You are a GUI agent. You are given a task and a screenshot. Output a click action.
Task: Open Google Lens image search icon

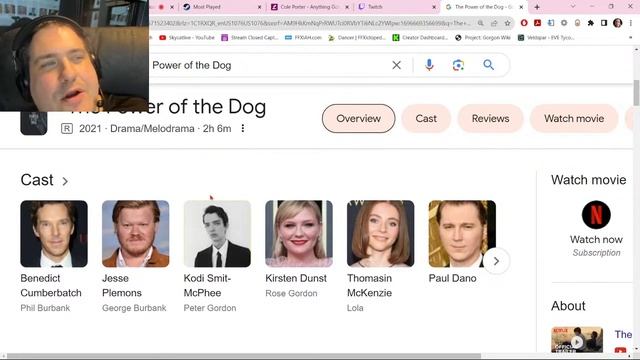(x=458, y=65)
